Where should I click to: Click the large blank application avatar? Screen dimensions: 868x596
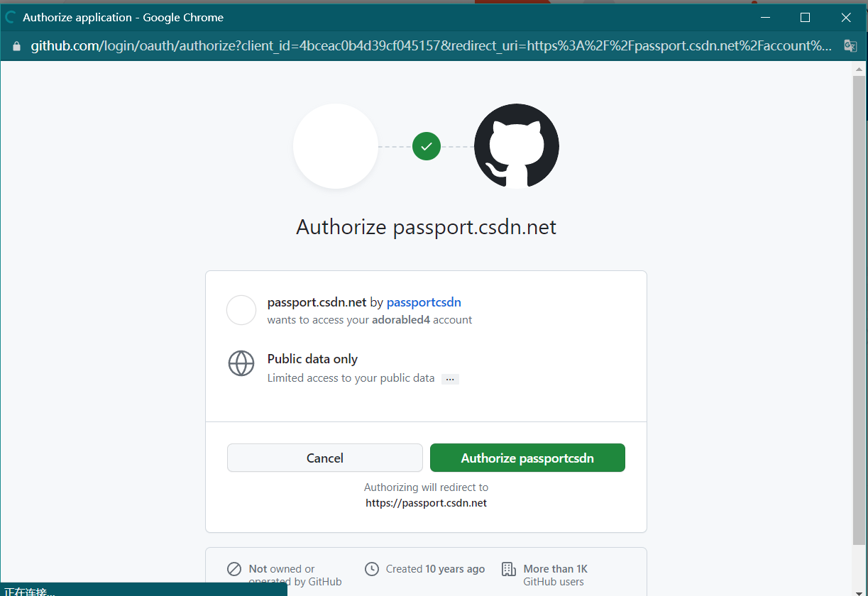335,146
